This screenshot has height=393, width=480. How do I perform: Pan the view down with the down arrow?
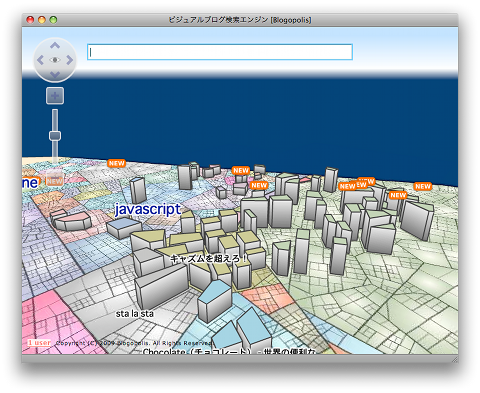click(55, 74)
